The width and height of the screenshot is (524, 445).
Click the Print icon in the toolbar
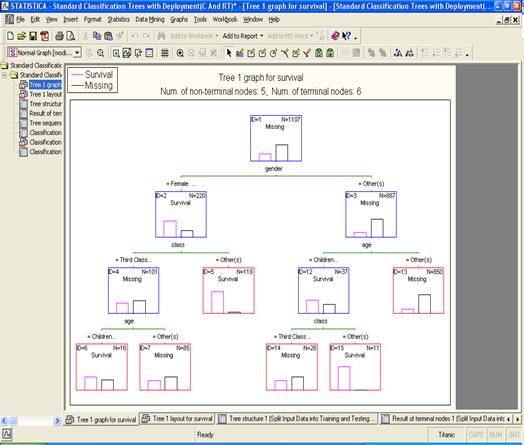pos(59,36)
